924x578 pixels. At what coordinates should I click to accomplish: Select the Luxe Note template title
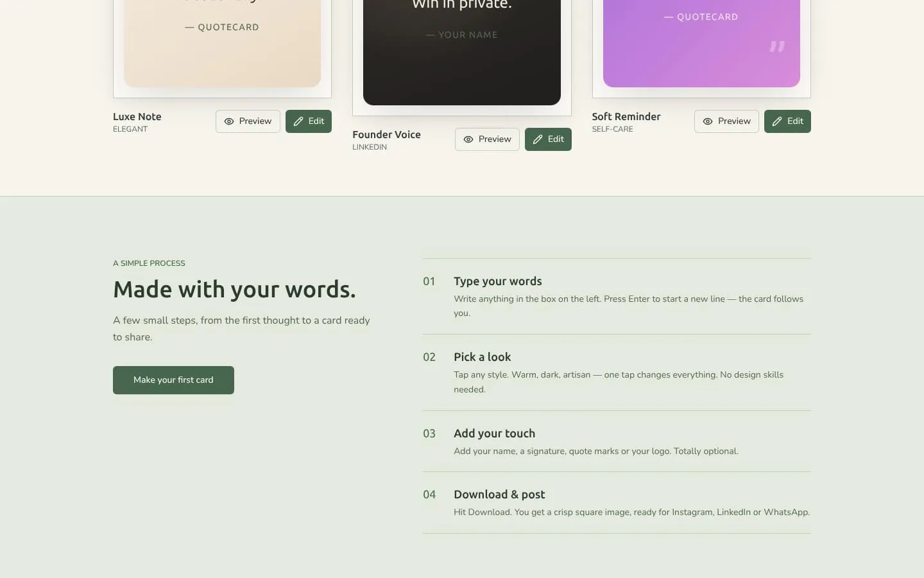[x=137, y=117]
